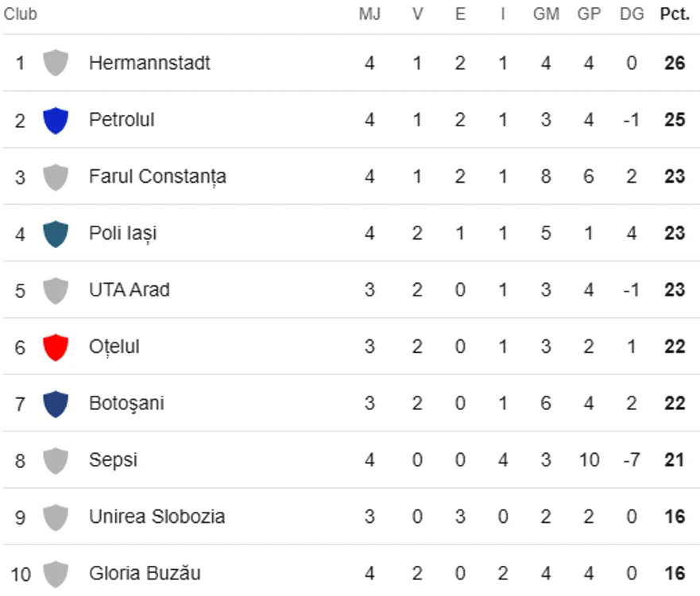
Task: Click the teal Poli Iași shield crest
Action: 56,234
